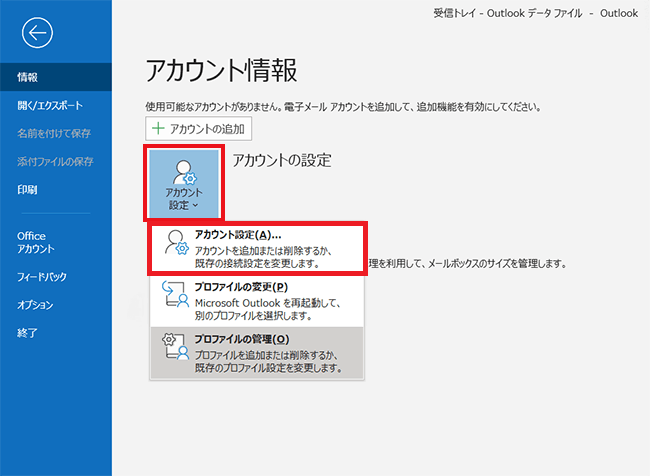Click the アカウントの追加 button

198,129
